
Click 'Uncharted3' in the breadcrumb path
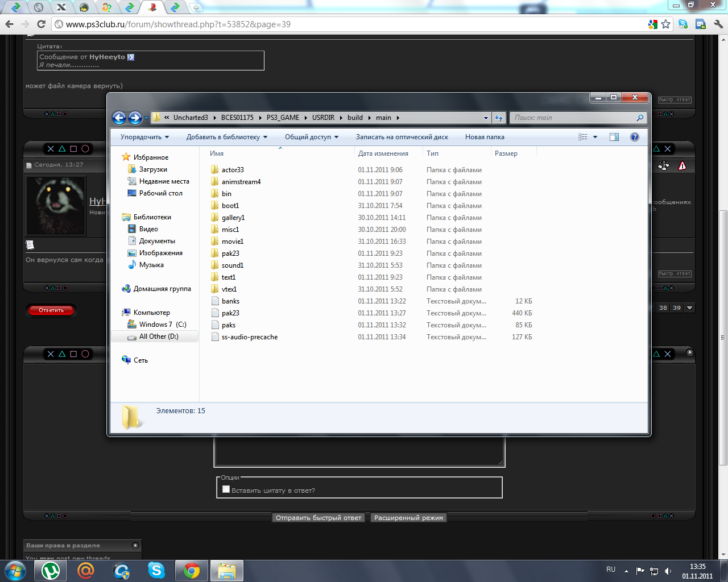tap(191, 118)
